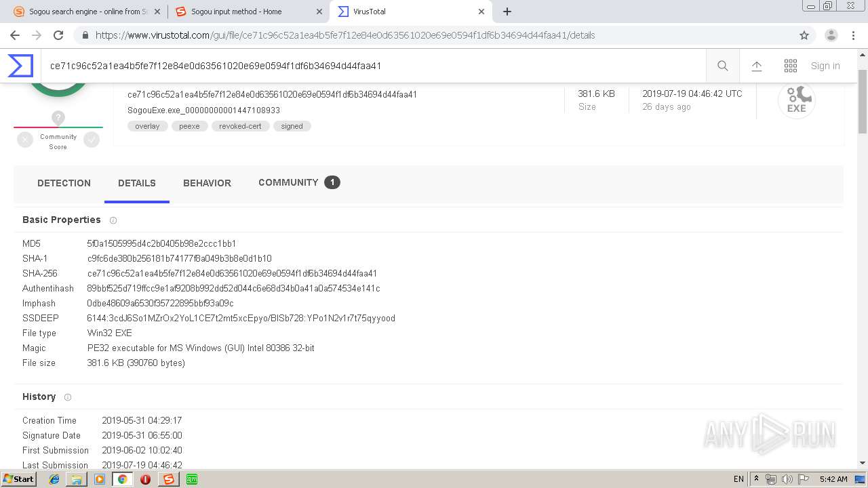Click the page vertical scrollbar

(x=863, y=102)
